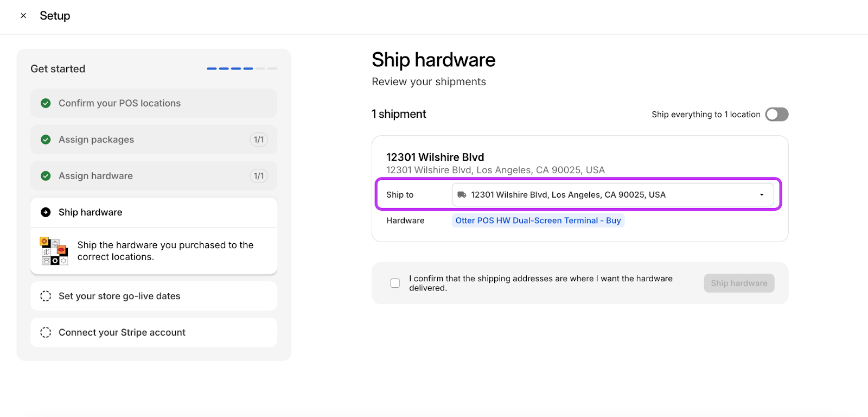Click the 1/1 badge on Assign hardware

[x=259, y=176]
